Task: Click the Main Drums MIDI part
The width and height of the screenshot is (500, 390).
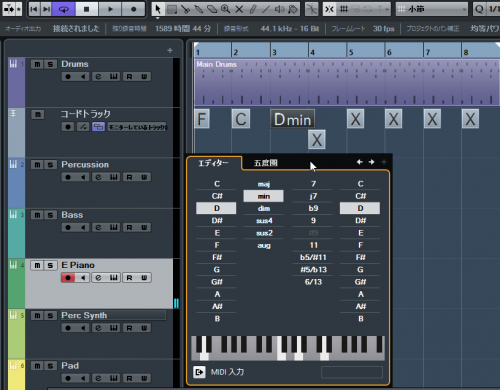Action: tap(347, 82)
